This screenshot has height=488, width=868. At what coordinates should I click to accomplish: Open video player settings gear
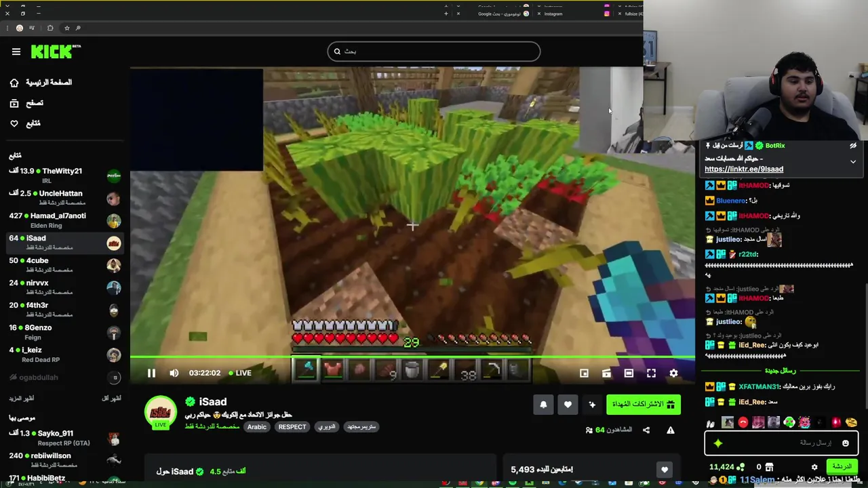[673, 373]
